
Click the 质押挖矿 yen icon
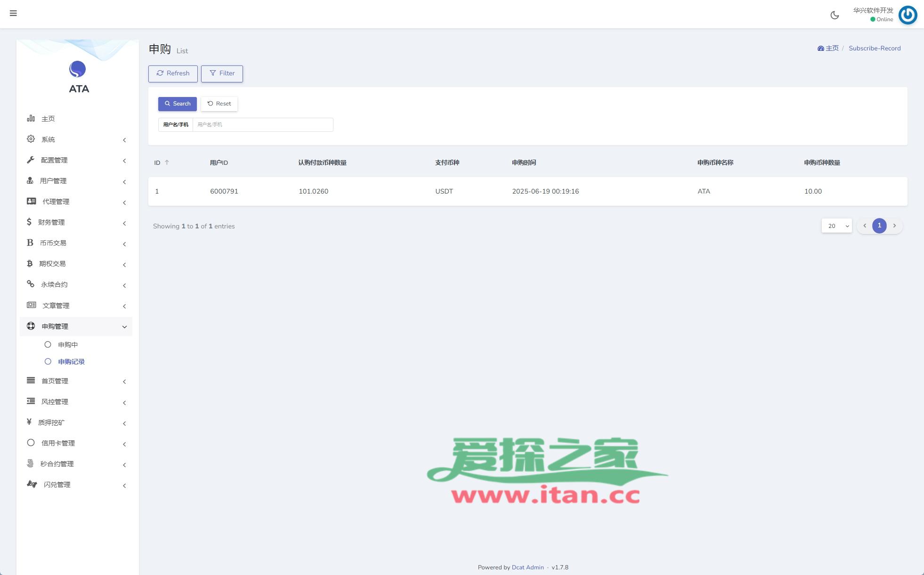pyautogui.click(x=29, y=422)
